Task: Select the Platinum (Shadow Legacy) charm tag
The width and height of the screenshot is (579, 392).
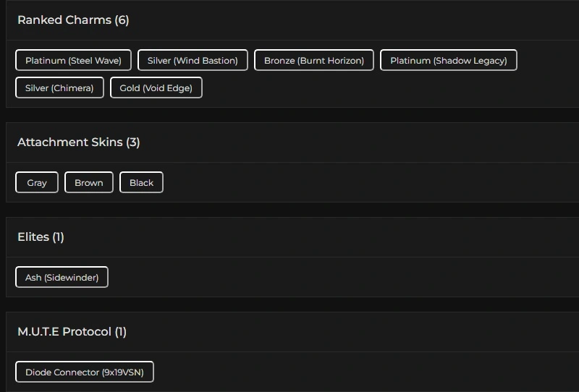Action: coord(449,61)
